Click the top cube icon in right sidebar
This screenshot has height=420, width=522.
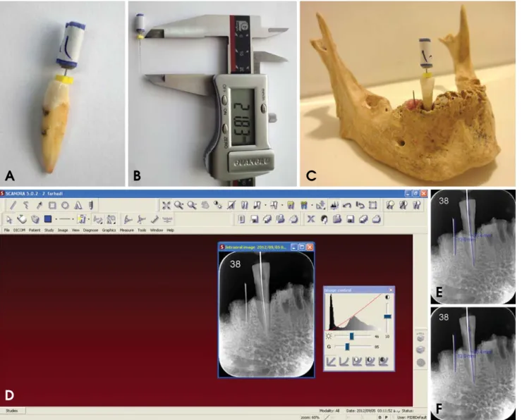421,338
